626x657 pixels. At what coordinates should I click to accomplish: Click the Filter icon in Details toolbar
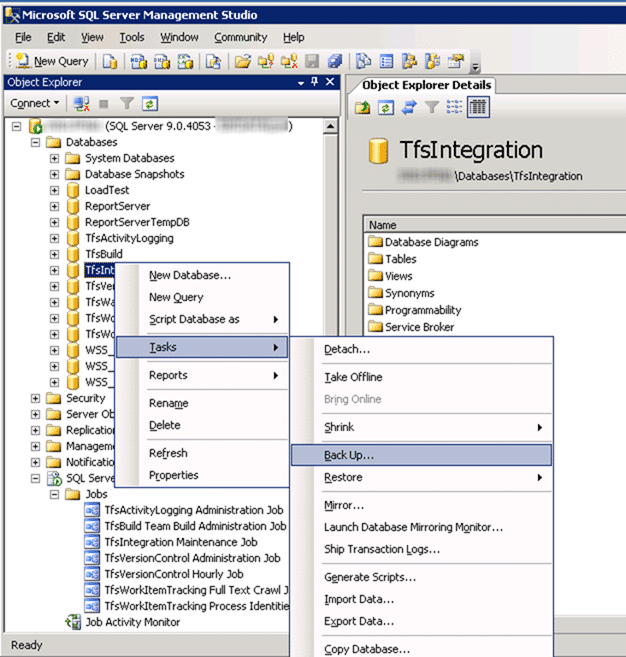432,107
